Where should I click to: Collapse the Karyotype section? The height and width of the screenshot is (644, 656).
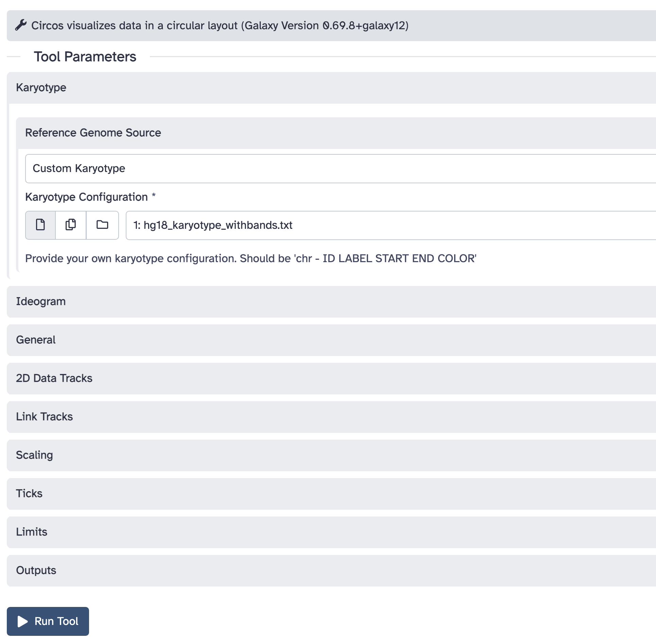tap(331, 88)
